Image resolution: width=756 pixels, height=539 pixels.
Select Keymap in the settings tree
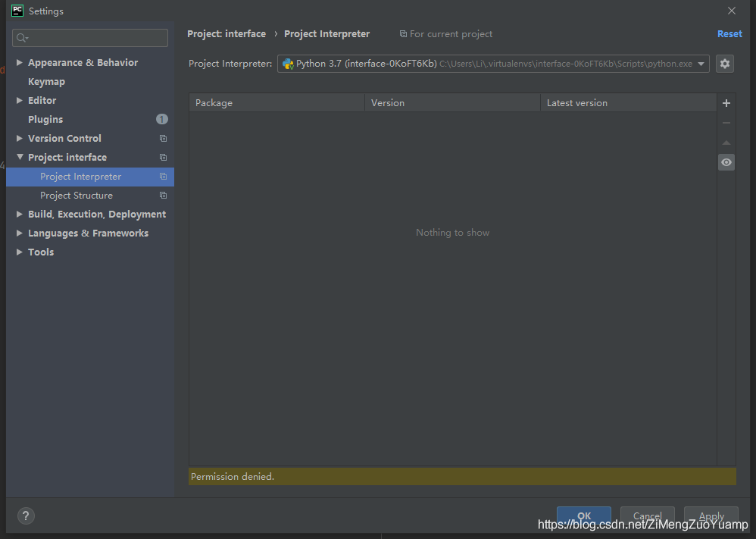click(46, 82)
